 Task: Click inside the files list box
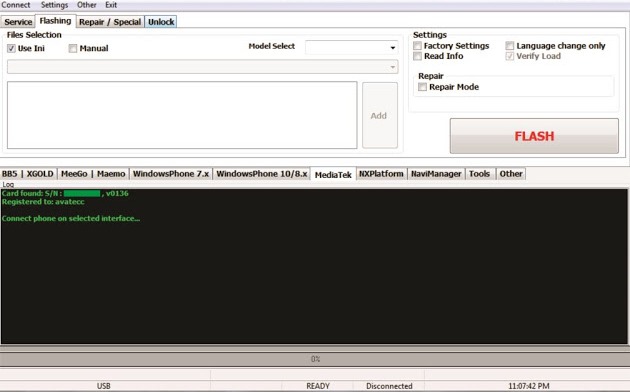(182, 115)
